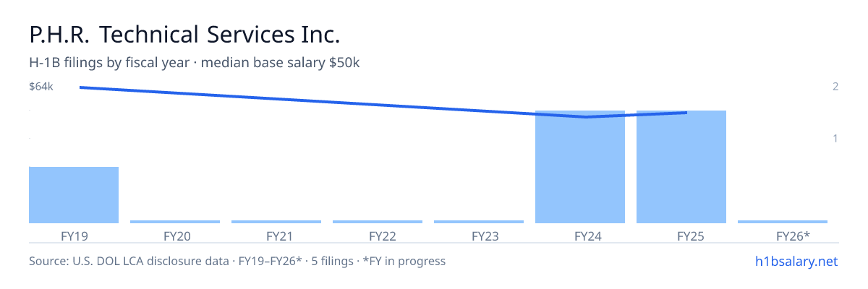868x289 pixels.
Task: Click the salary line end point at FY25
Action: click(x=686, y=113)
